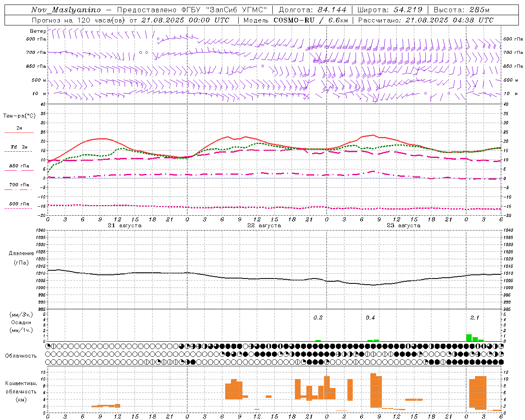Select the "Высота: 285м" elevation text
Image resolution: width=525 pixels, height=420 pixels.
pos(461,10)
